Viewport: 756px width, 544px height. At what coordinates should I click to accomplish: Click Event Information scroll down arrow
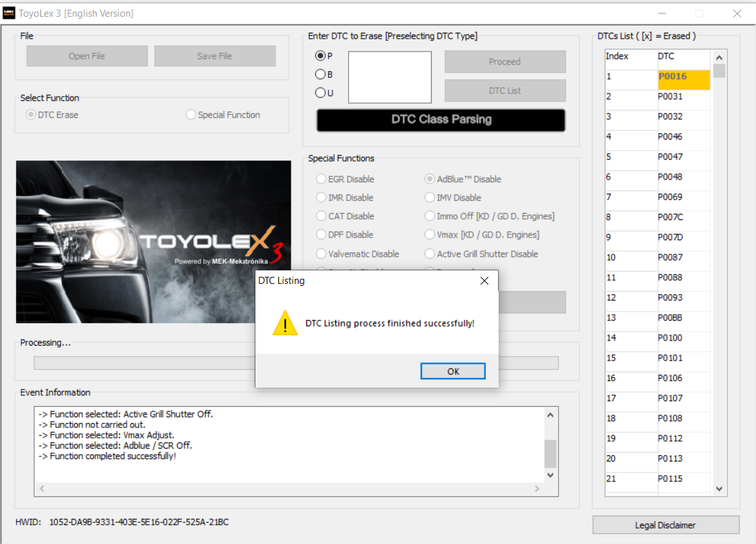[x=550, y=475]
